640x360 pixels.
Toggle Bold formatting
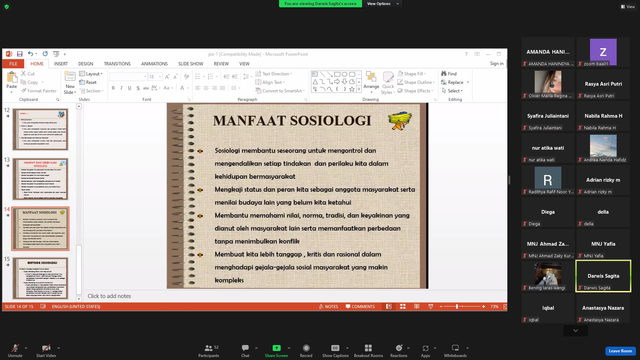click(113, 88)
